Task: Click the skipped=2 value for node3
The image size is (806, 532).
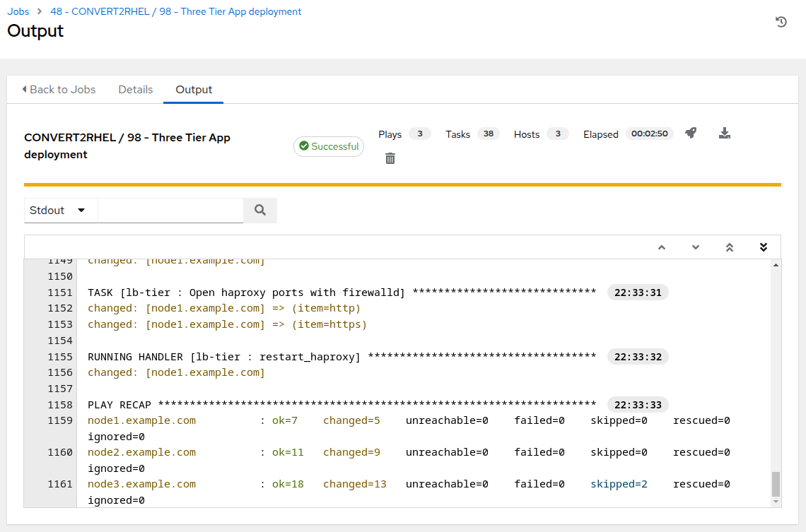Action: click(x=619, y=484)
